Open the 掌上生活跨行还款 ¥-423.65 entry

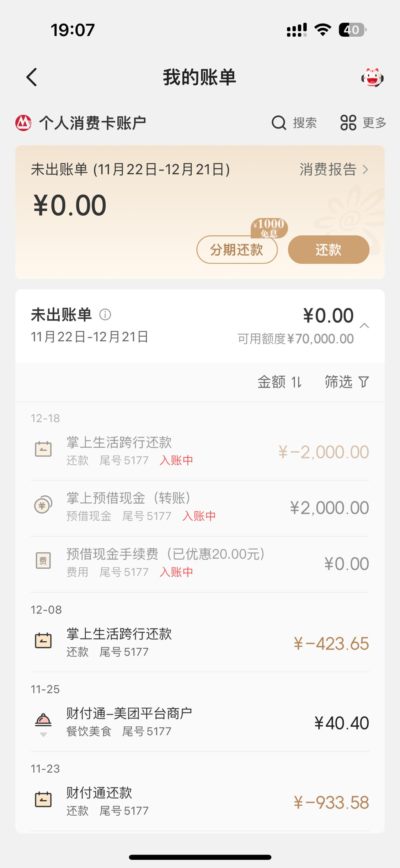pyautogui.click(x=200, y=642)
